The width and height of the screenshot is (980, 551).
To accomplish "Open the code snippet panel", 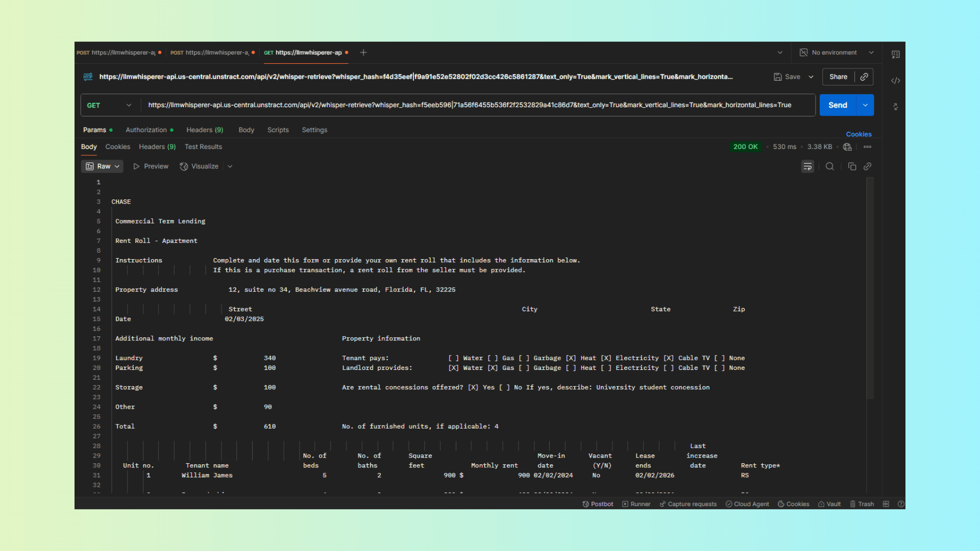I will 896,81.
